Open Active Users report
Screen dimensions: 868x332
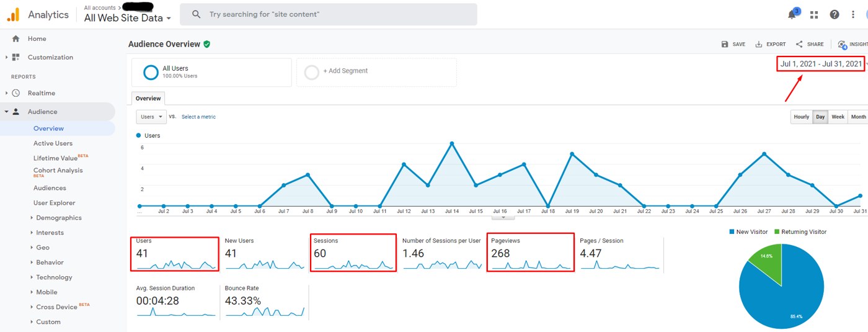coord(53,143)
